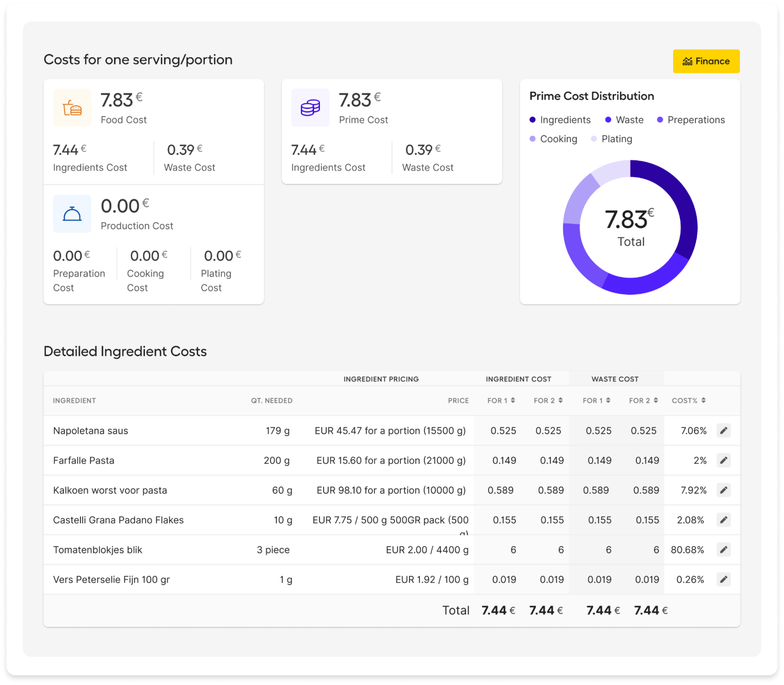Click price EUR 45.47 for a portion

click(x=390, y=431)
